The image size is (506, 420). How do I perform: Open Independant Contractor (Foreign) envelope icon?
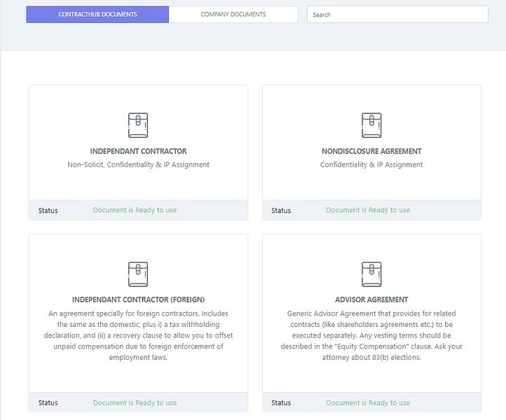(138, 274)
